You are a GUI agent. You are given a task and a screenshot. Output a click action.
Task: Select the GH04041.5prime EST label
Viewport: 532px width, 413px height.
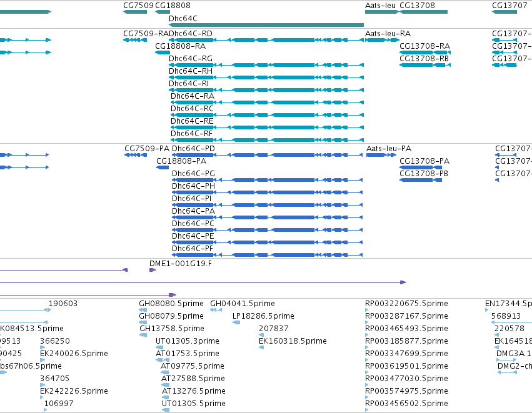(x=243, y=304)
